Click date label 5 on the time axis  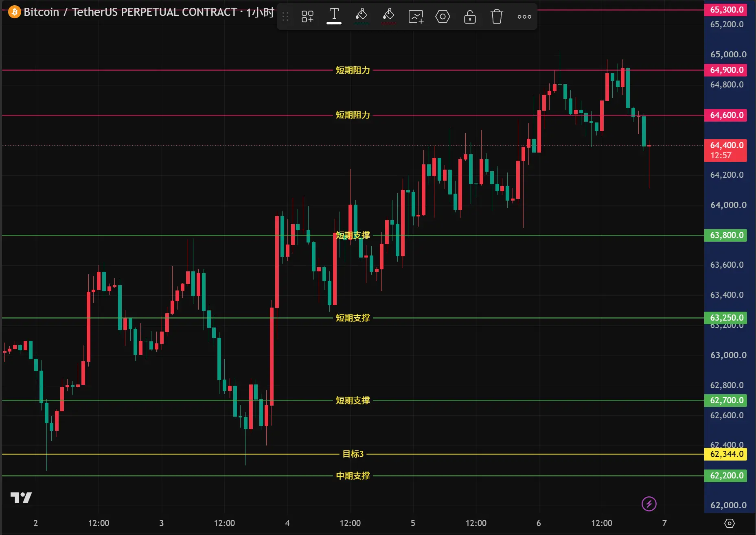click(x=413, y=523)
